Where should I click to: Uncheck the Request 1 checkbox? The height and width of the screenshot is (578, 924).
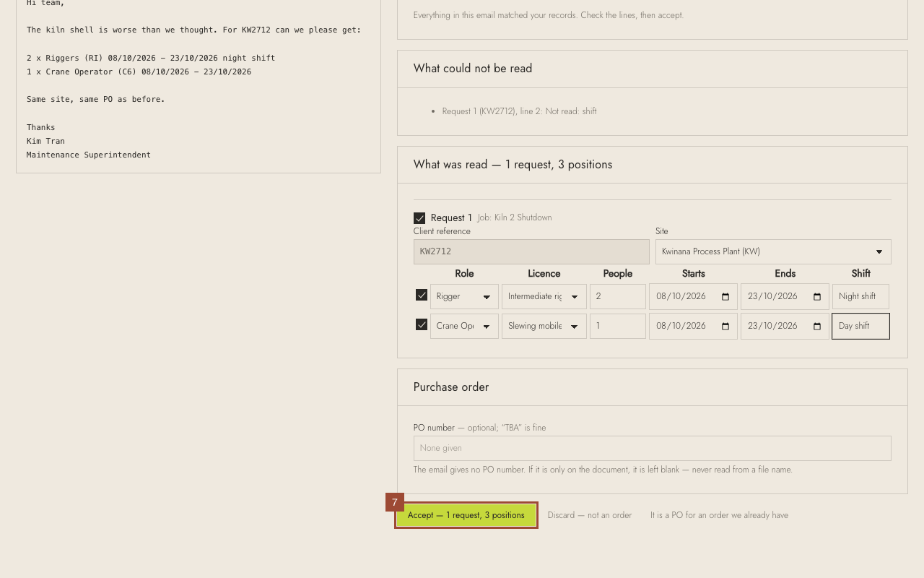tap(419, 218)
